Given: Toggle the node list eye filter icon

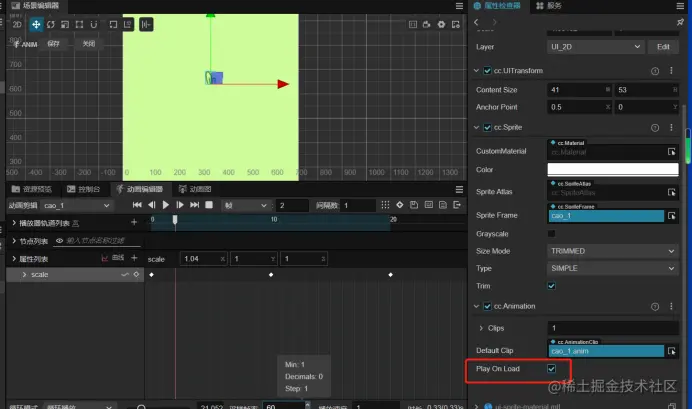Looking at the screenshot, I should pos(59,240).
